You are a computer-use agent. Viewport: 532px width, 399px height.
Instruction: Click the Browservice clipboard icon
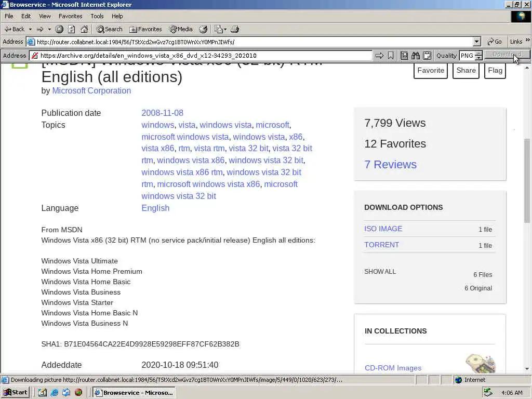point(427,55)
